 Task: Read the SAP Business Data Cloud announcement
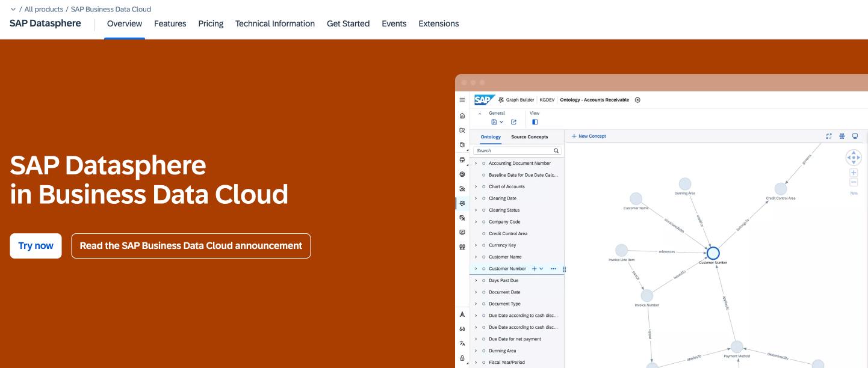(x=191, y=246)
